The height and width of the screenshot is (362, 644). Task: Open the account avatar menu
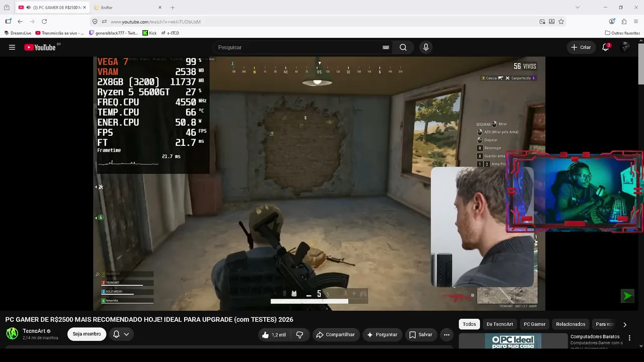pos(625,47)
